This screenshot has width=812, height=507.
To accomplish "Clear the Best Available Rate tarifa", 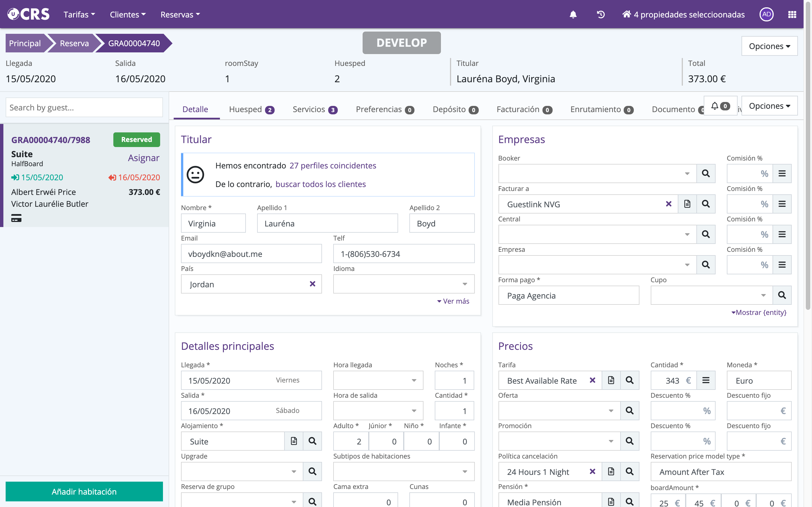I will pyautogui.click(x=593, y=380).
